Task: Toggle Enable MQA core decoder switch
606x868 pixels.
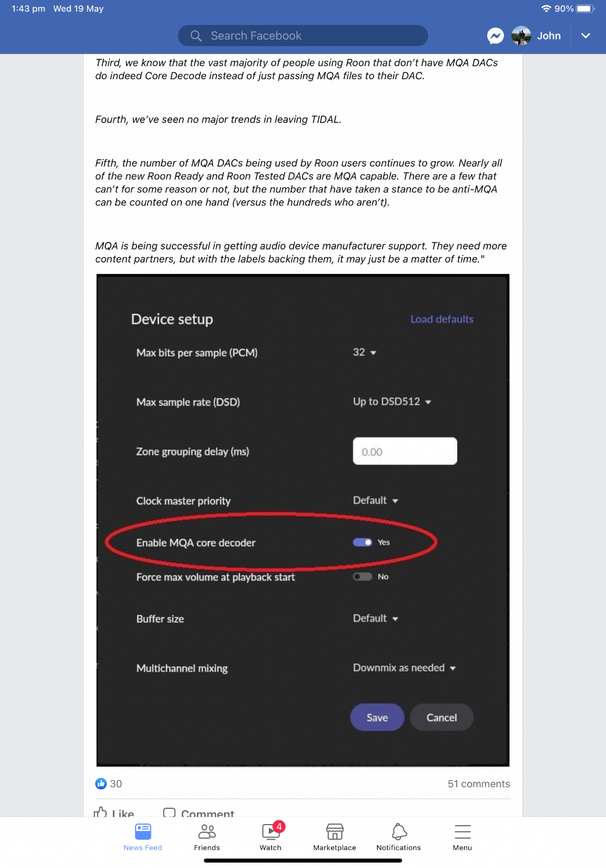Action: (362, 542)
